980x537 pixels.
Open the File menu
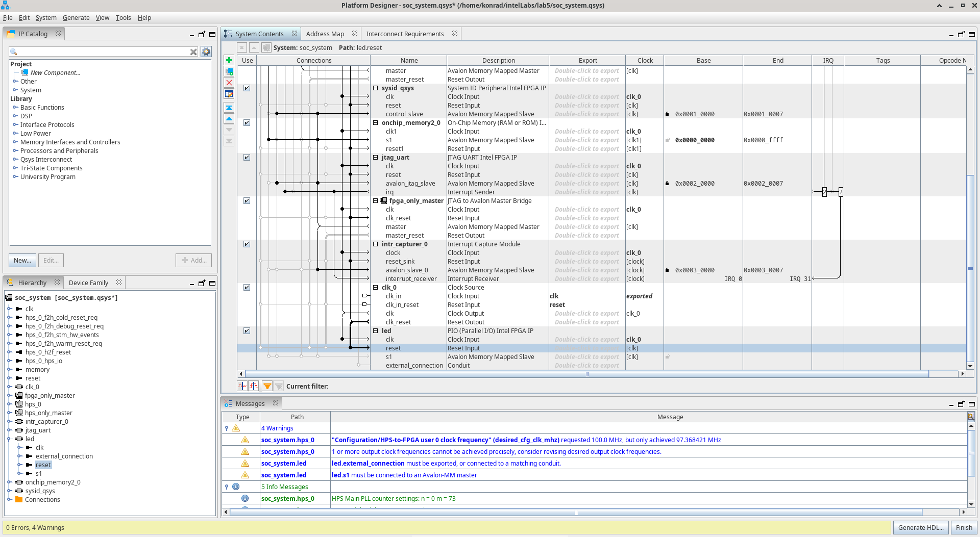8,17
